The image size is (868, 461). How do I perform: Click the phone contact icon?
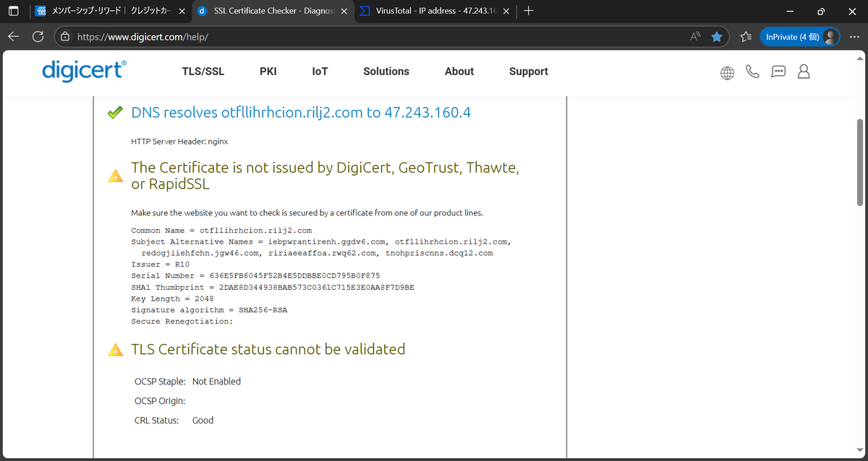(752, 72)
